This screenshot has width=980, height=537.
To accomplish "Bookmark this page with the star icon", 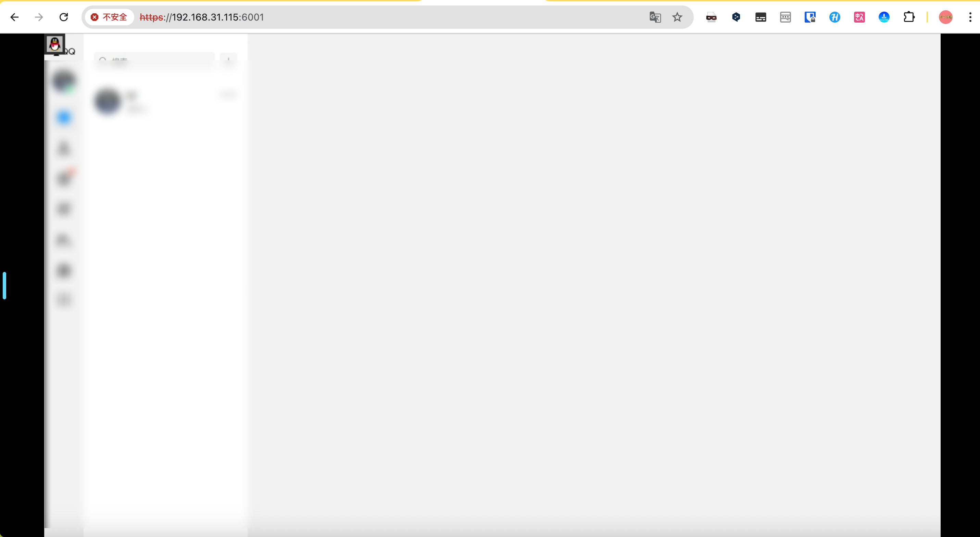I will point(677,17).
